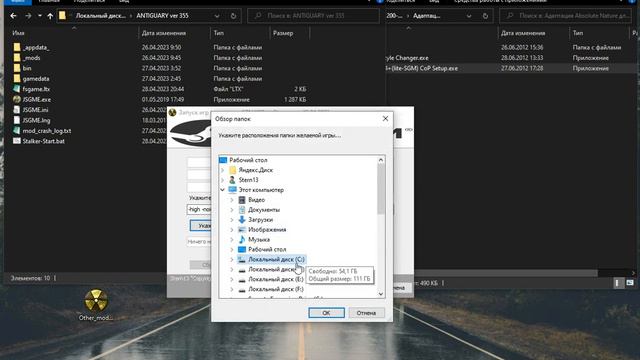Switch right window to details view icon
Viewport: 640px width, 360px height.
pos(618,283)
